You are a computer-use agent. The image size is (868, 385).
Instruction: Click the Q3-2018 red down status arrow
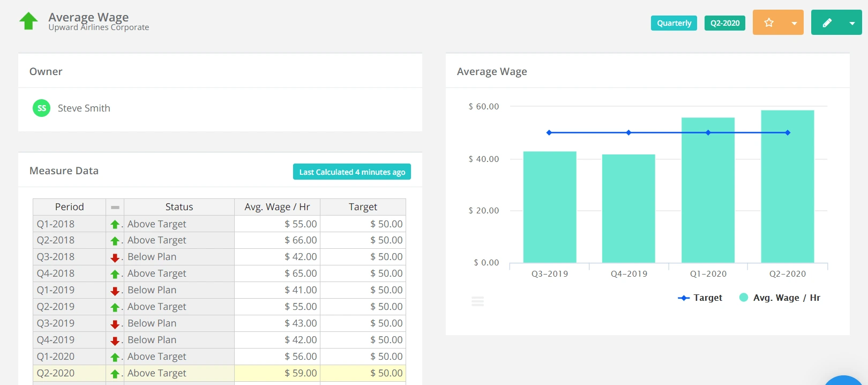point(115,257)
